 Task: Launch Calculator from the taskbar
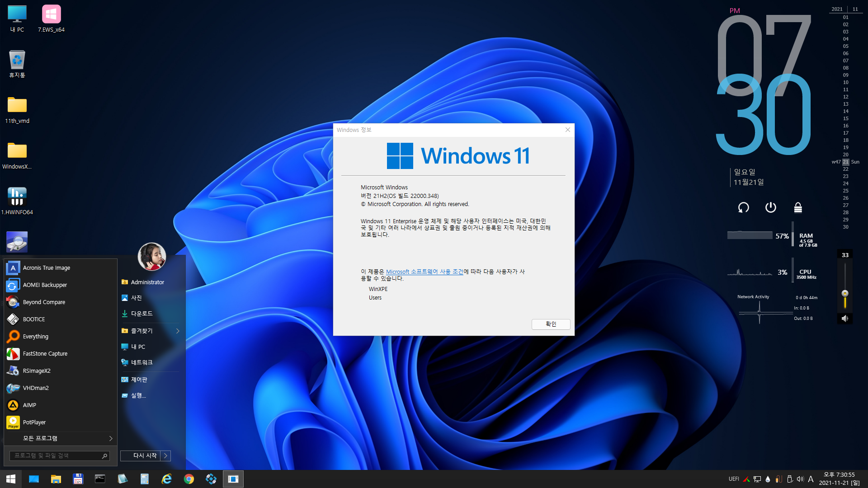[x=145, y=479]
